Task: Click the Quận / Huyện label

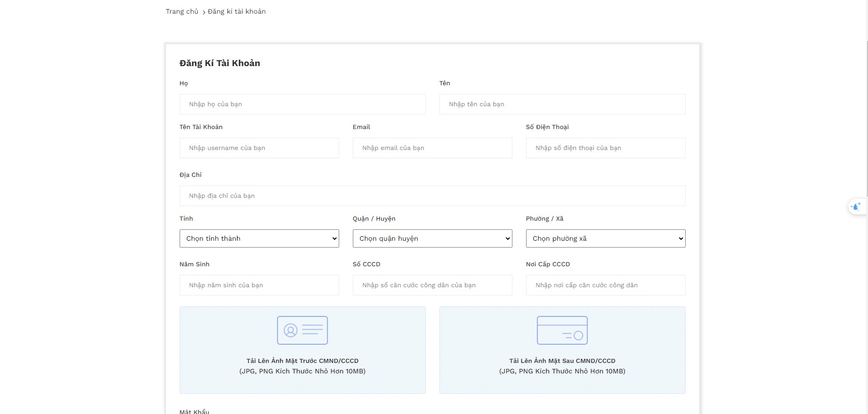Action: (374, 218)
